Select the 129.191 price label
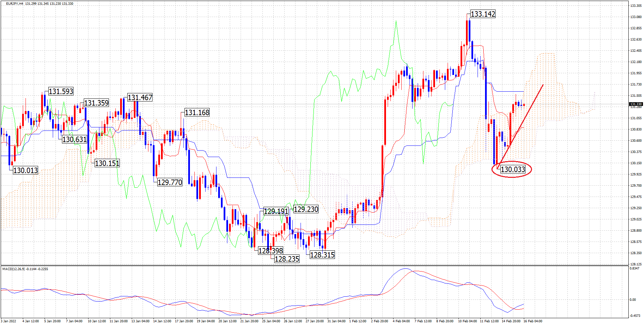Viewport: 644px width, 325px height. (x=276, y=211)
